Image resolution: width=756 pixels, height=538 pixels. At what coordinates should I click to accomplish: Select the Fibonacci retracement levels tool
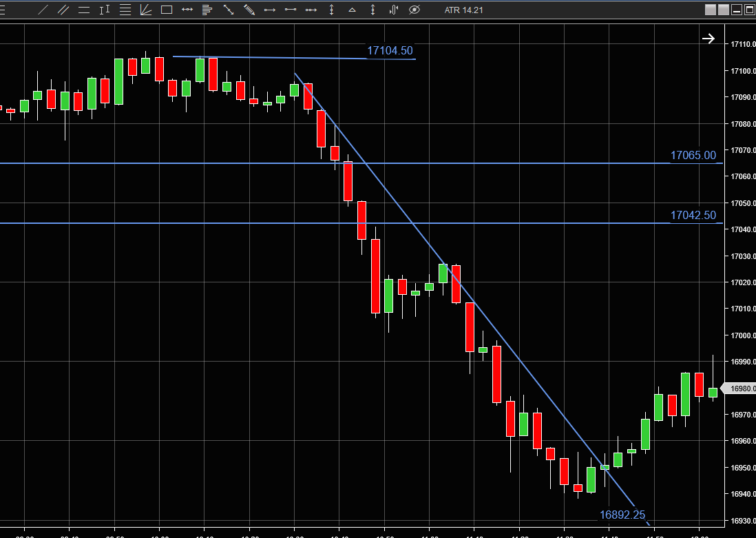tap(125, 10)
